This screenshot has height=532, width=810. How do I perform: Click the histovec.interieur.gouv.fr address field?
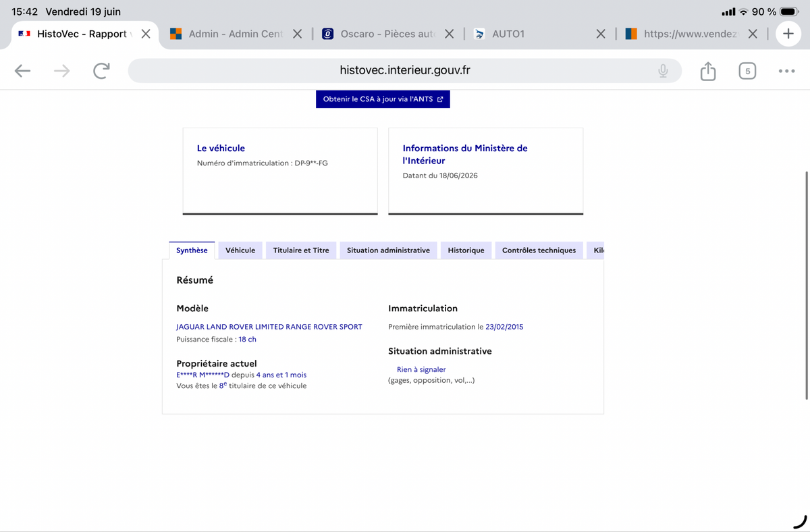[405, 71]
